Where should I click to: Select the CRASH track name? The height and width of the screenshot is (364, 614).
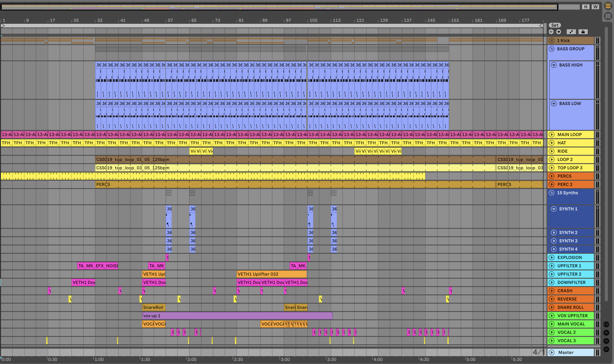click(565, 291)
